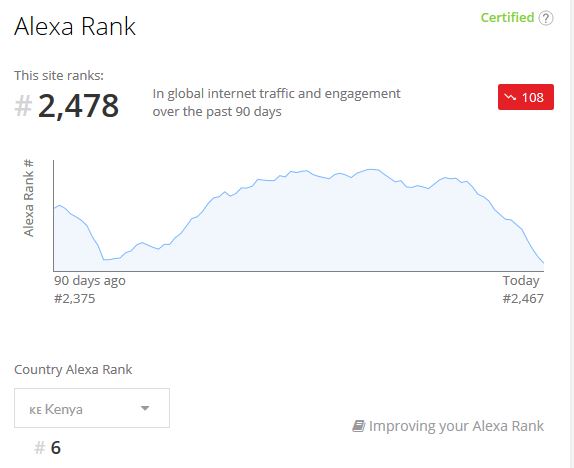Open the Kenya country dropdown
The height and width of the screenshot is (468, 574).
92,408
